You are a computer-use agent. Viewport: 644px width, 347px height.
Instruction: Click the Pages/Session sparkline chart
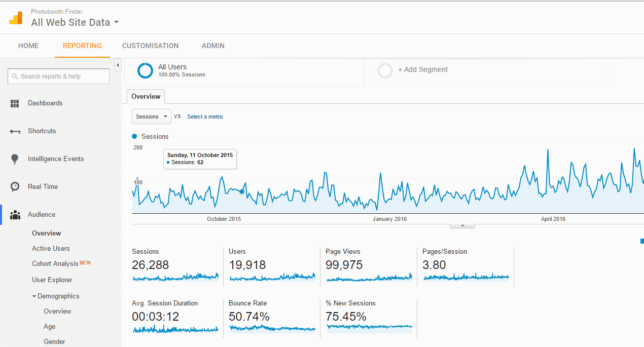click(x=466, y=277)
